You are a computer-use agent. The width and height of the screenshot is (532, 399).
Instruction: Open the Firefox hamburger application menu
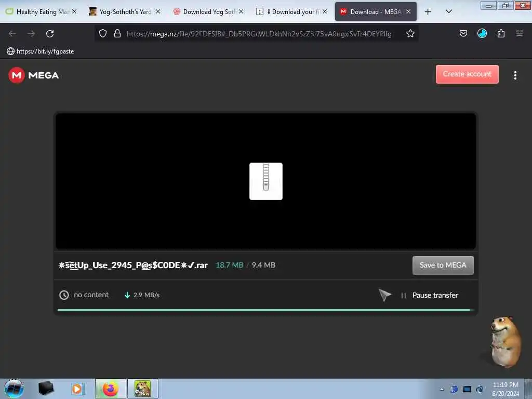pos(519,33)
